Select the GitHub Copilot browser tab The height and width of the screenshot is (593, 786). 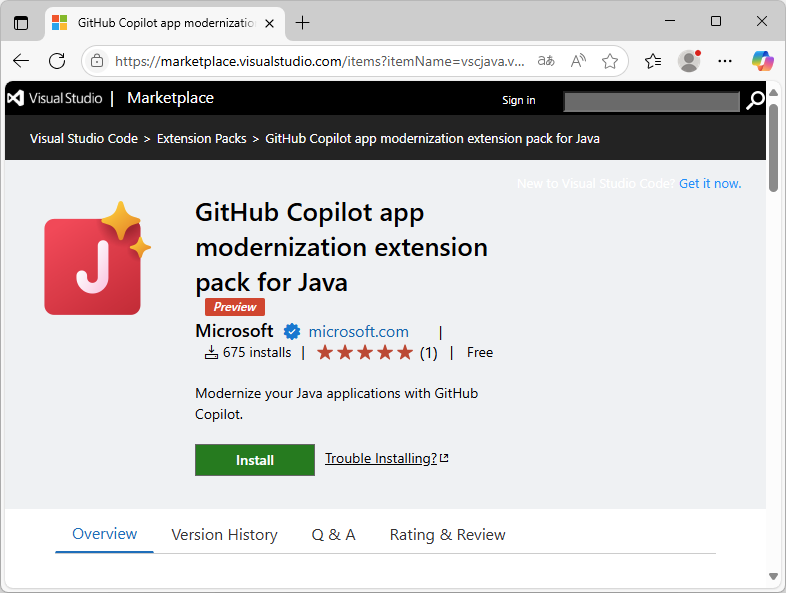165,24
